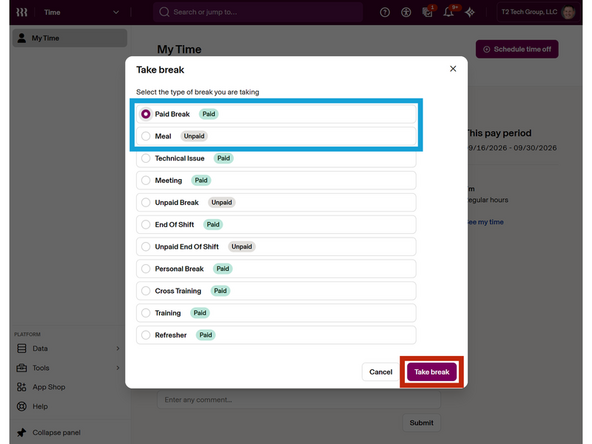Click the Help lifebuoy icon in sidebar
This screenshot has width=592, height=444.
(x=22, y=406)
